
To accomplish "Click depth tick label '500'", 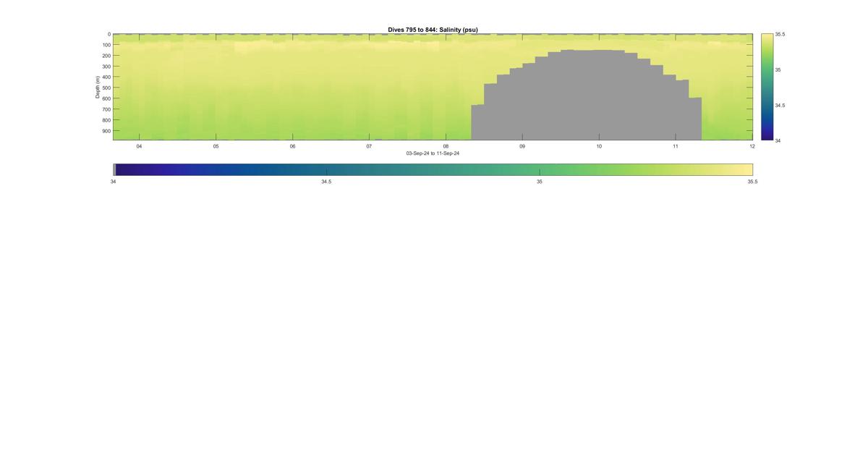I will click(106, 88).
